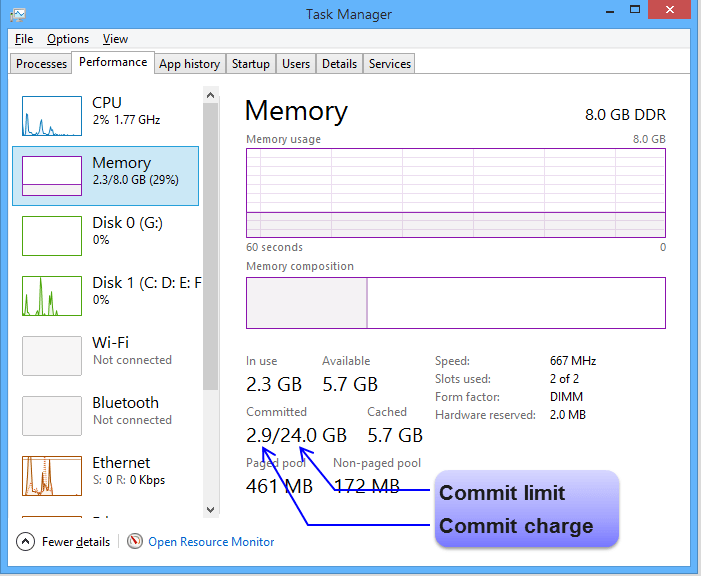
Task: Click the 60 seconds axis label
Action: 274,247
